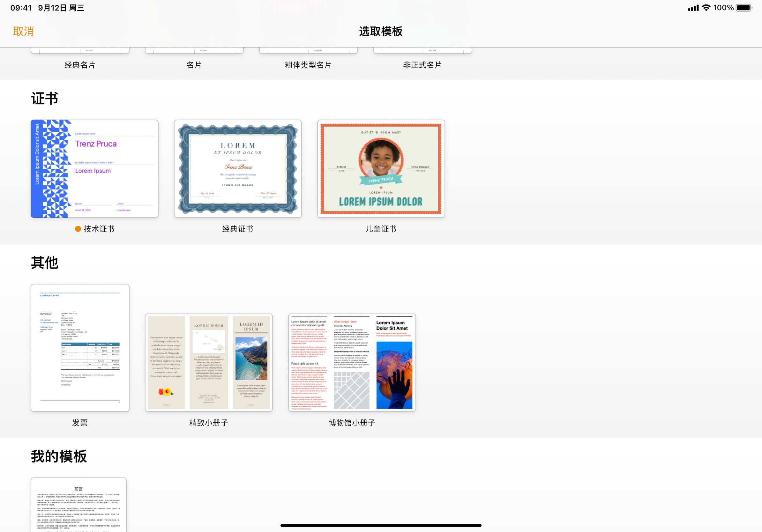Click the 技术证书 caption text
762x532 pixels.
click(x=99, y=229)
